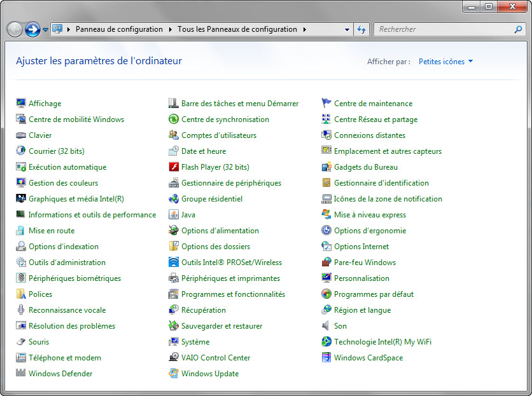This screenshot has width=532, height=396.
Task: Click the Périphériques biométriques fingerprint icon
Action: pos(21,278)
